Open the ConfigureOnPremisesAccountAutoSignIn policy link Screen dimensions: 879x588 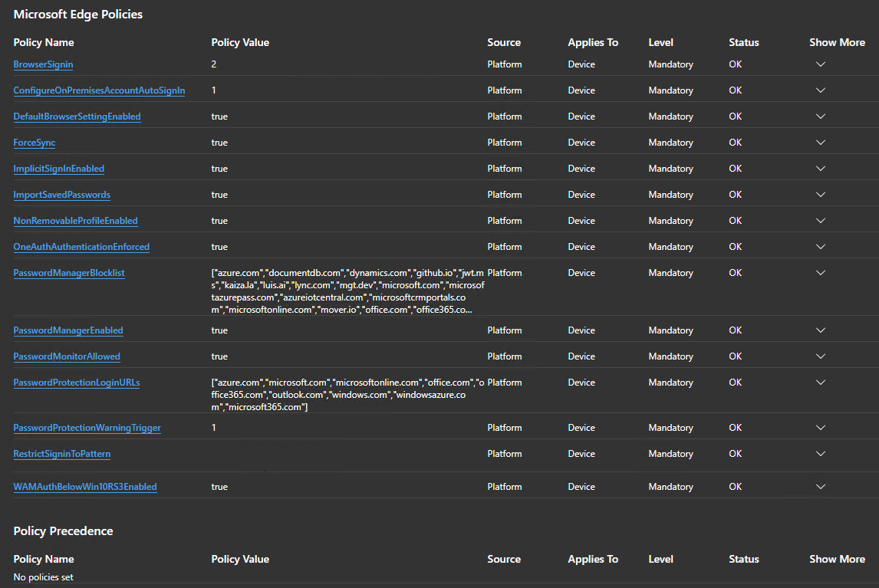click(x=99, y=90)
